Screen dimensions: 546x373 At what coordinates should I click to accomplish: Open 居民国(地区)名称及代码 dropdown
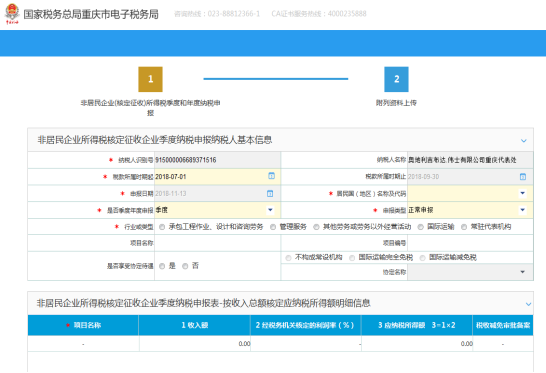522,193
